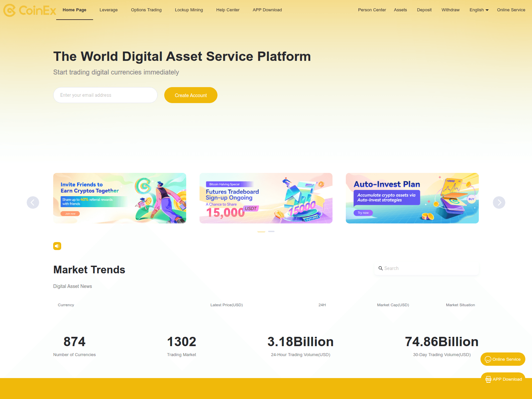
Task: Click the floating APP Download phone icon
Action: point(488,379)
